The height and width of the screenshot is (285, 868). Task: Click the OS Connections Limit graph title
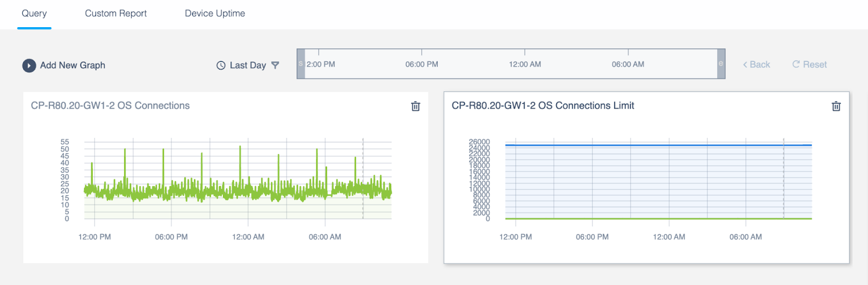pos(543,105)
